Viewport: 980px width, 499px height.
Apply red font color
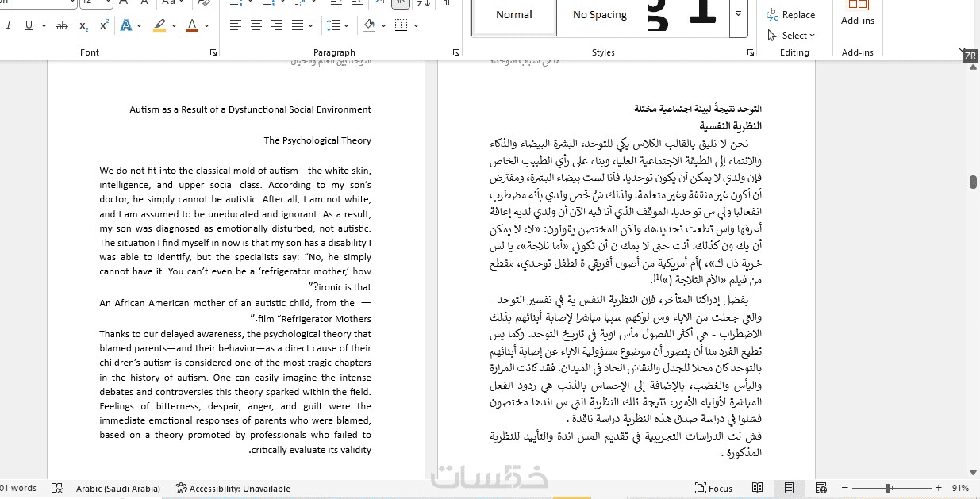tap(192, 25)
